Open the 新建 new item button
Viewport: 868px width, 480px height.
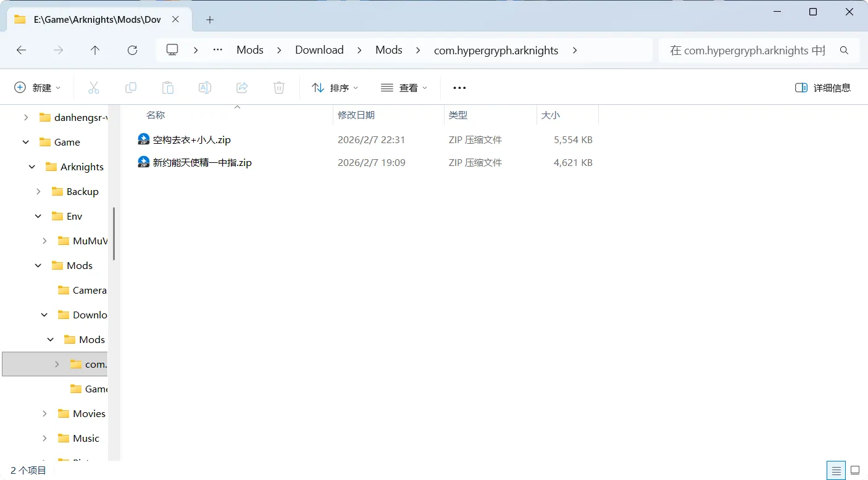click(x=38, y=88)
